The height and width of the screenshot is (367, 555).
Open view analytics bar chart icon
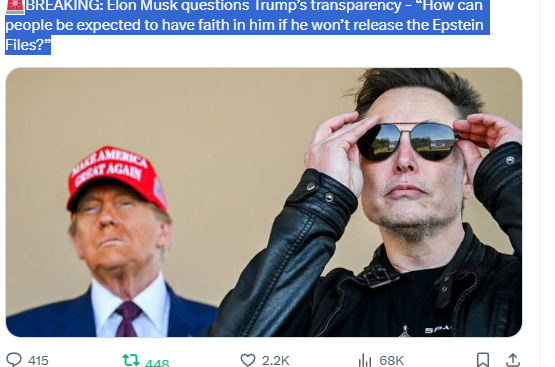(365, 360)
